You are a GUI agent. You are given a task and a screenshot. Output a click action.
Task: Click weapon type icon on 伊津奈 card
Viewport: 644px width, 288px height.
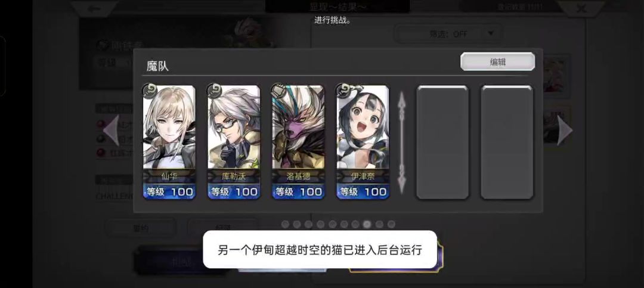click(343, 89)
